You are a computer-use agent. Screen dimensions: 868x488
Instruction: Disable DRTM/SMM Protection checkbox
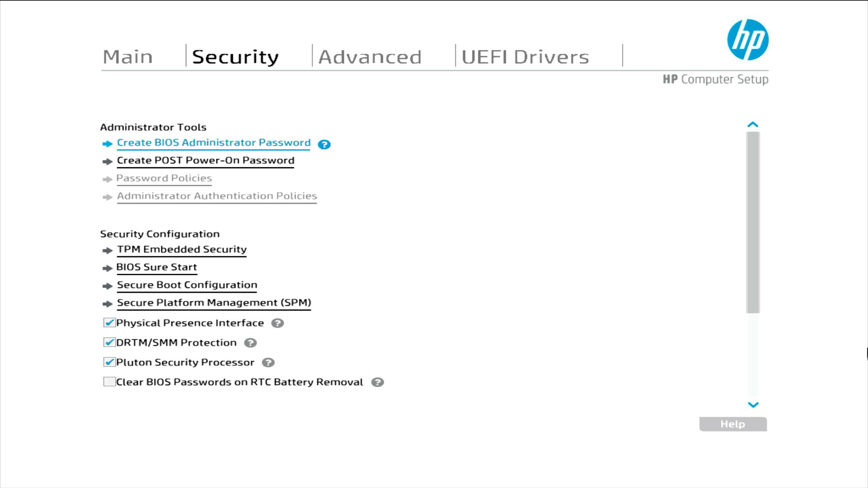[x=109, y=343]
